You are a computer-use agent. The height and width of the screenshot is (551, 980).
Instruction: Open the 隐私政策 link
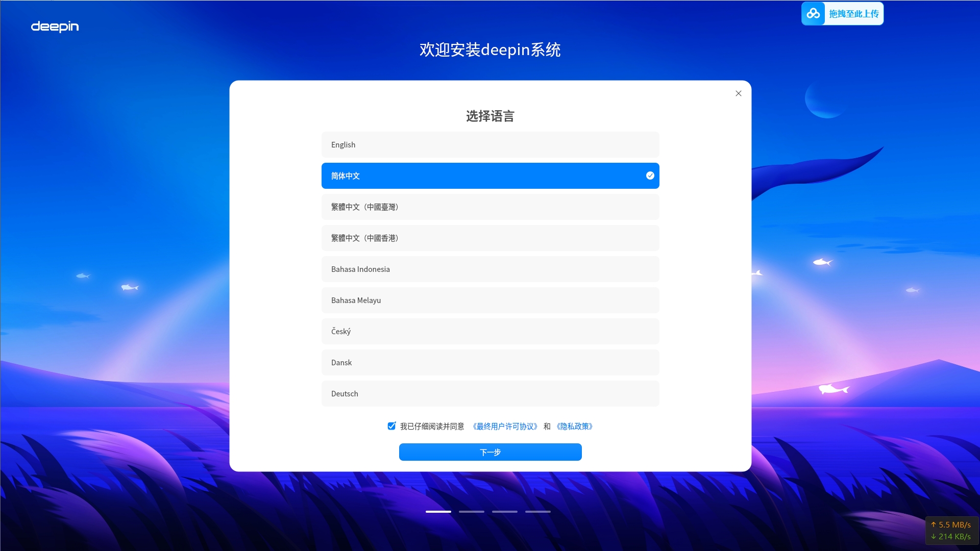click(575, 427)
